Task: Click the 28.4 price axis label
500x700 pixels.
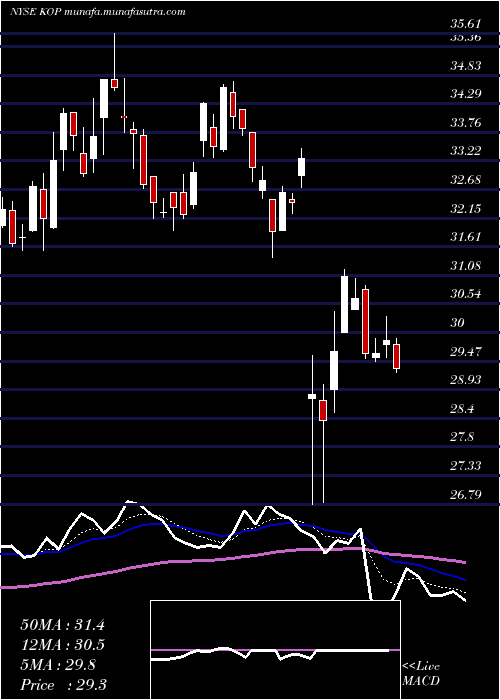Action: (462, 408)
